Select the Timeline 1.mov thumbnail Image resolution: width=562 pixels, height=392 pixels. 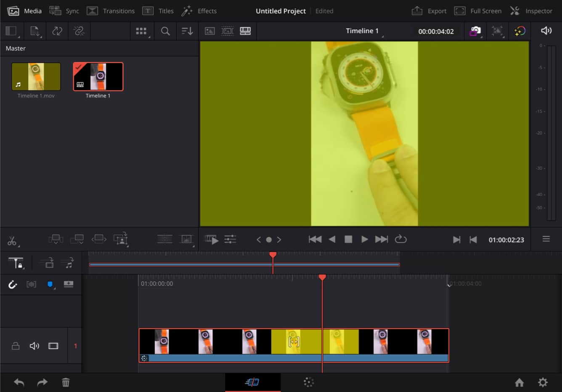pos(36,76)
